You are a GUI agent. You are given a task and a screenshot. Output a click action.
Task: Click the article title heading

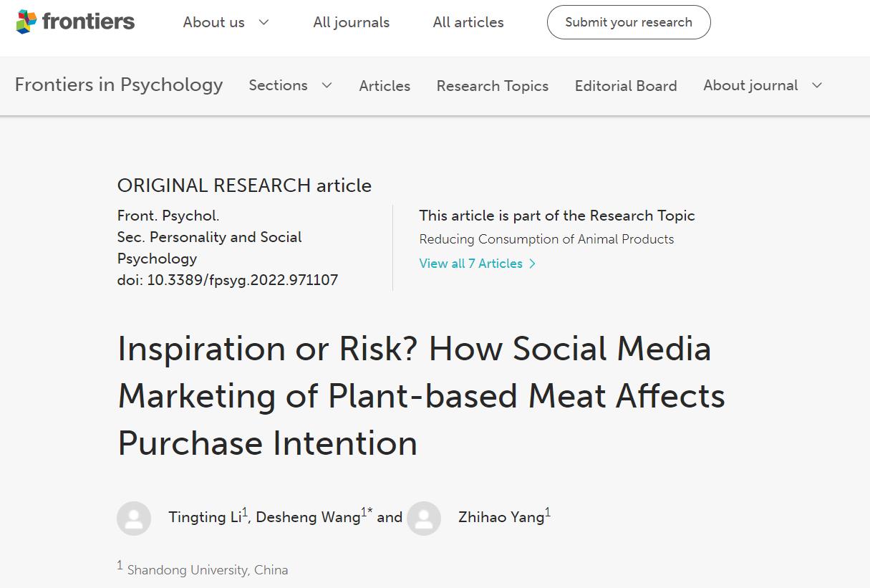[x=421, y=396]
